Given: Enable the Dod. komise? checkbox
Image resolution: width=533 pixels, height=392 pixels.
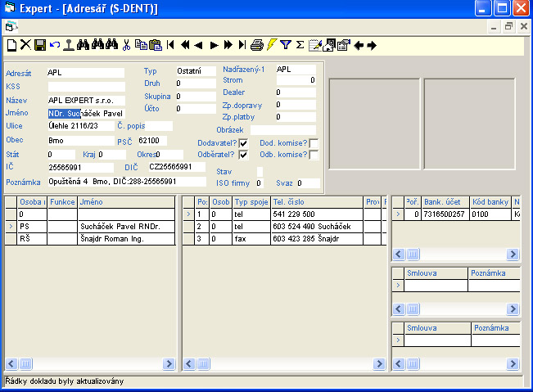Looking at the screenshot, I should point(314,143).
